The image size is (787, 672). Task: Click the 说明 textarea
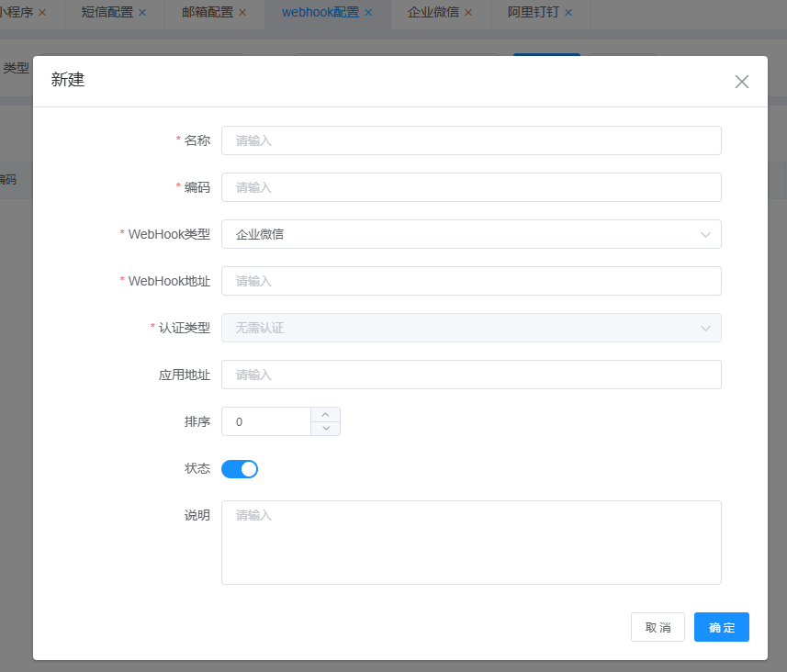pyautogui.click(x=470, y=542)
